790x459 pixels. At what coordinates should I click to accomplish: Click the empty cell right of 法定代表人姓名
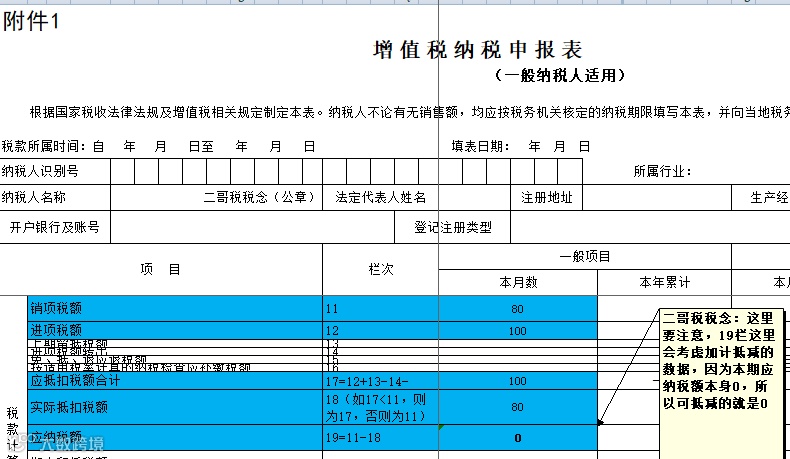(x=474, y=197)
